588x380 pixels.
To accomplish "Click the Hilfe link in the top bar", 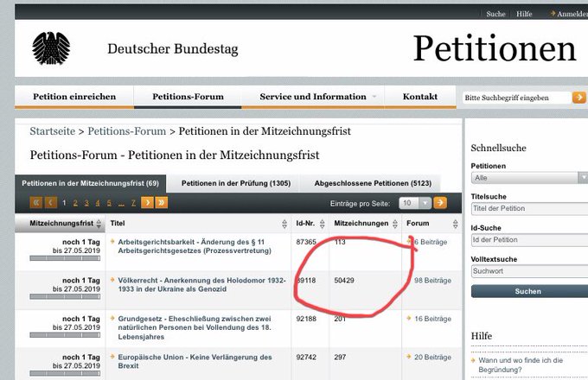I will pyautogui.click(x=524, y=14).
